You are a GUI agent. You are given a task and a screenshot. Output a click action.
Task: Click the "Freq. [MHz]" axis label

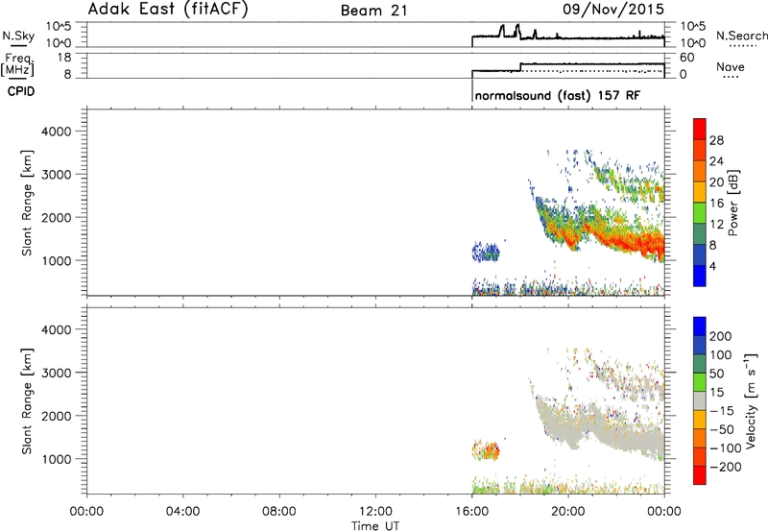tap(18, 64)
